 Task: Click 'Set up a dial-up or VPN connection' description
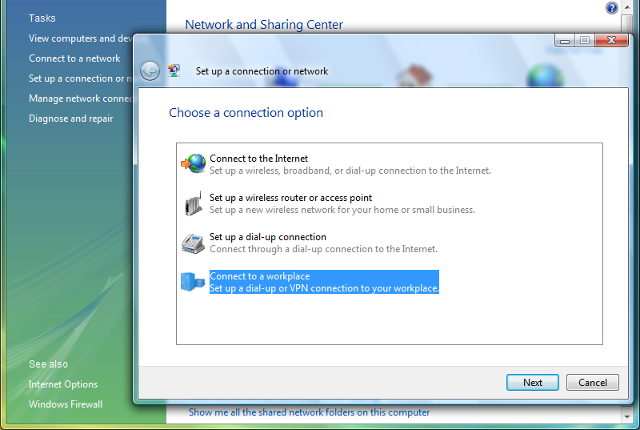click(x=324, y=288)
